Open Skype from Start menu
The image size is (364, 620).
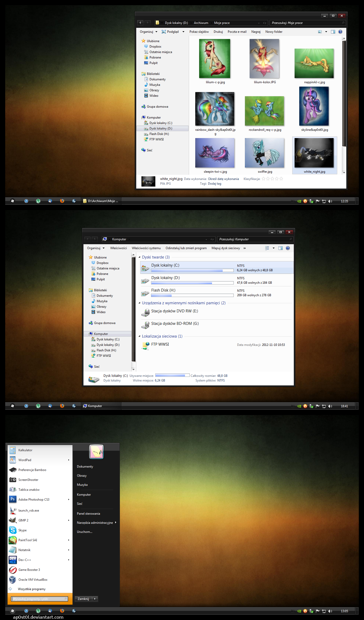[40, 530]
